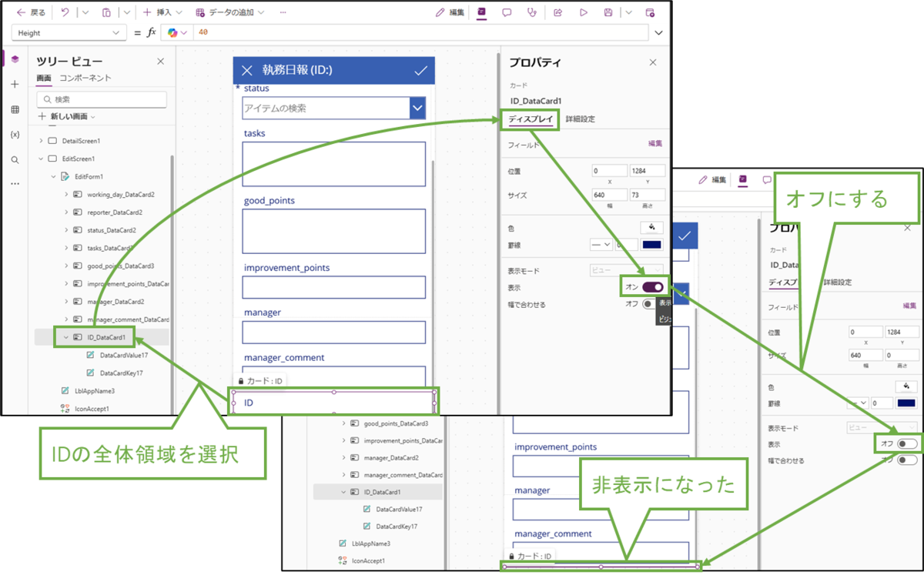This screenshot has height=575, width=924.
Task: Click the 新しい画面 button
Action: coord(66,116)
